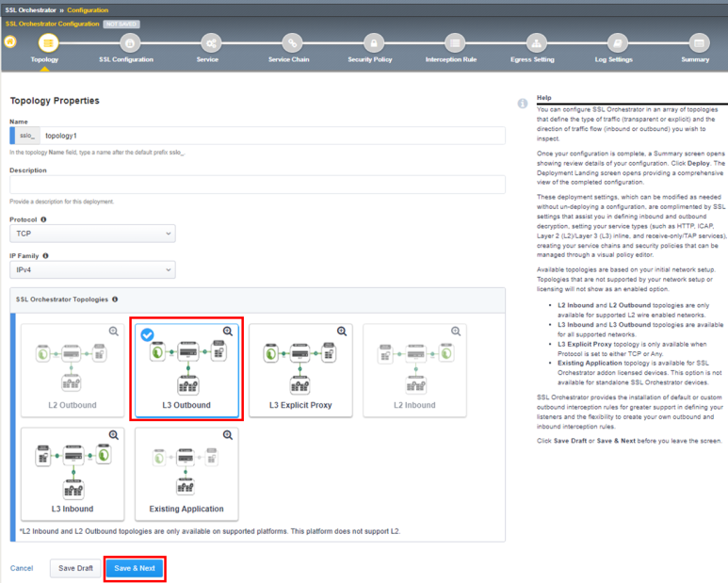728x583 pixels.
Task: Click the Cancel link
Action: point(22,568)
